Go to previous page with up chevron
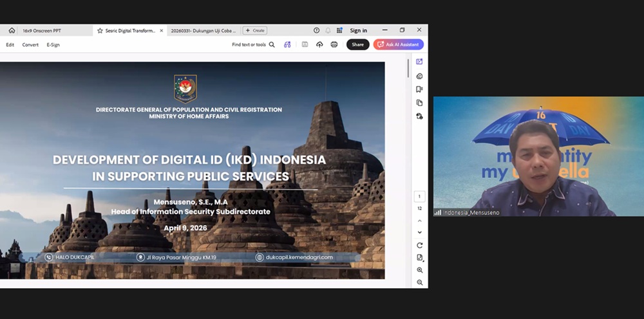 (x=420, y=220)
